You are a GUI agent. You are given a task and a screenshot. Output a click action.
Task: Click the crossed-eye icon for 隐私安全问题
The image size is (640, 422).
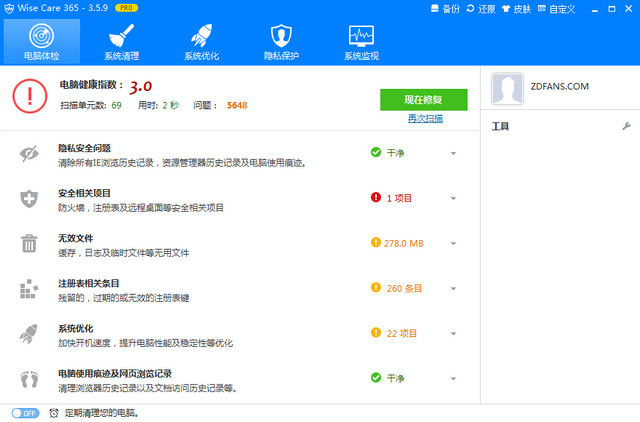tap(29, 154)
